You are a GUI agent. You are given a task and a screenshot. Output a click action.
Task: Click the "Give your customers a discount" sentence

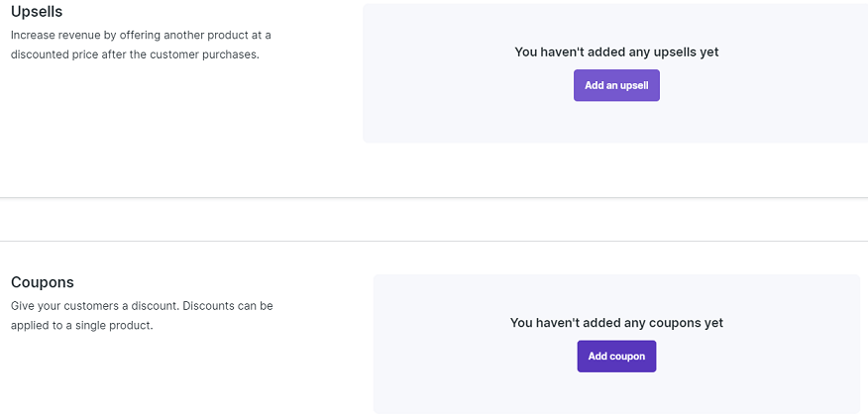pyautogui.click(x=95, y=306)
